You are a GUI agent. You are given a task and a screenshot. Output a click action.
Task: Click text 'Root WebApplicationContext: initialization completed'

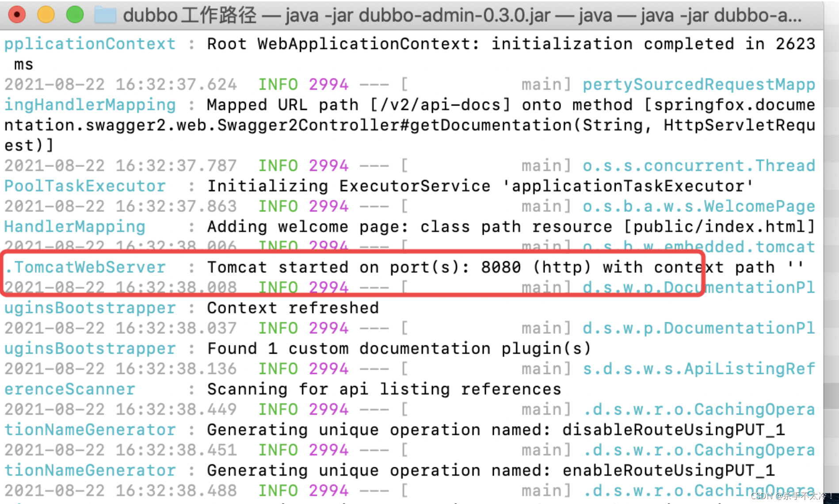[471, 44]
